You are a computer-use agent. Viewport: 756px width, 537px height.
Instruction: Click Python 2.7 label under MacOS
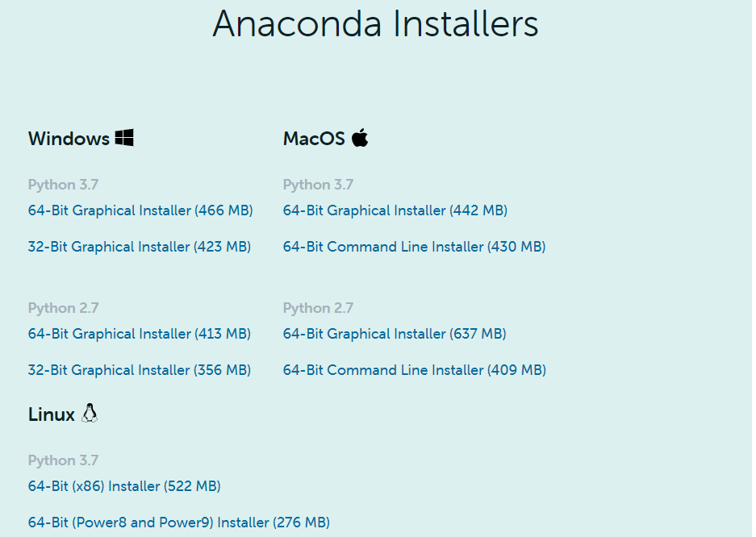tap(318, 308)
